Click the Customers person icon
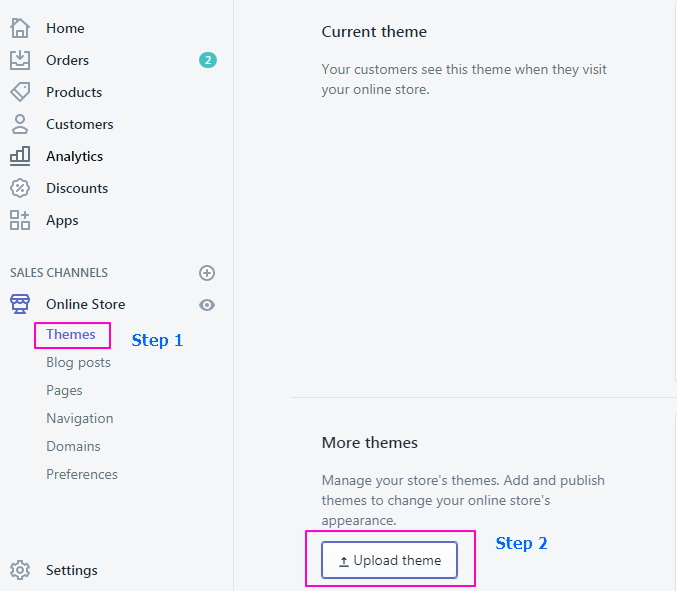Image resolution: width=677 pixels, height=591 pixels. pos(20,124)
